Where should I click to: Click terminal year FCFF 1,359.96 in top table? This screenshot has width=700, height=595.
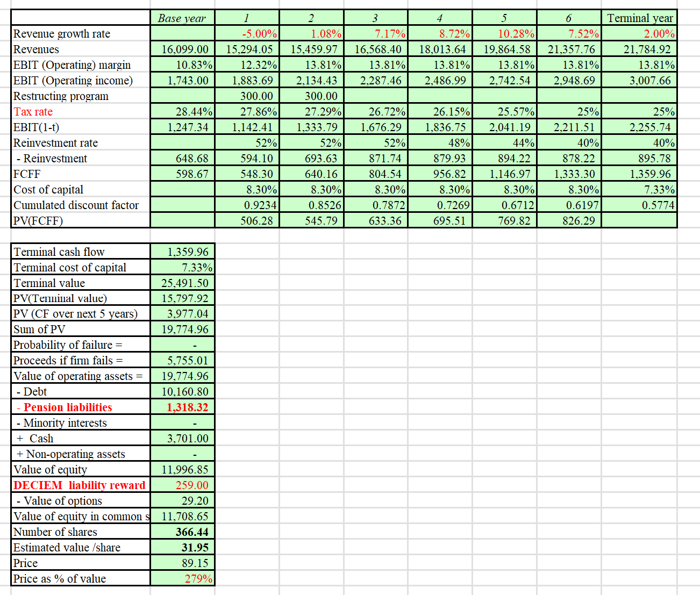tap(639, 174)
